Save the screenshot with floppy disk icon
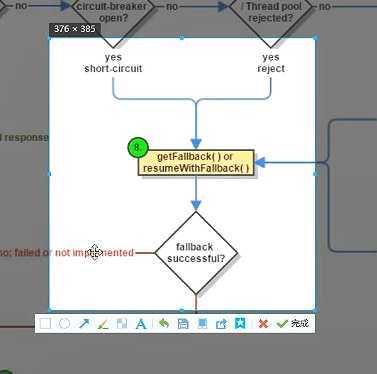 tap(183, 323)
